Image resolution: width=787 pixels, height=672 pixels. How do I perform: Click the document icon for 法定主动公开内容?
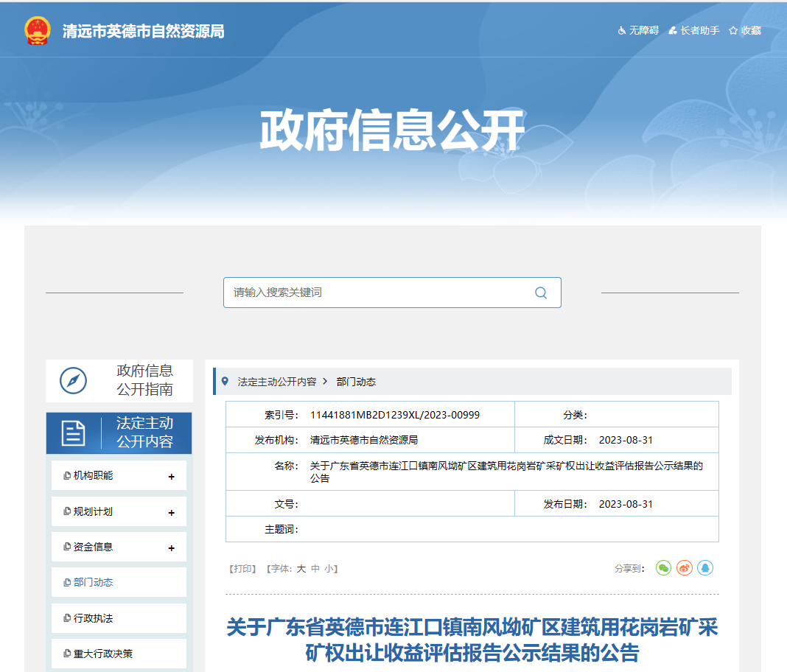click(73, 433)
